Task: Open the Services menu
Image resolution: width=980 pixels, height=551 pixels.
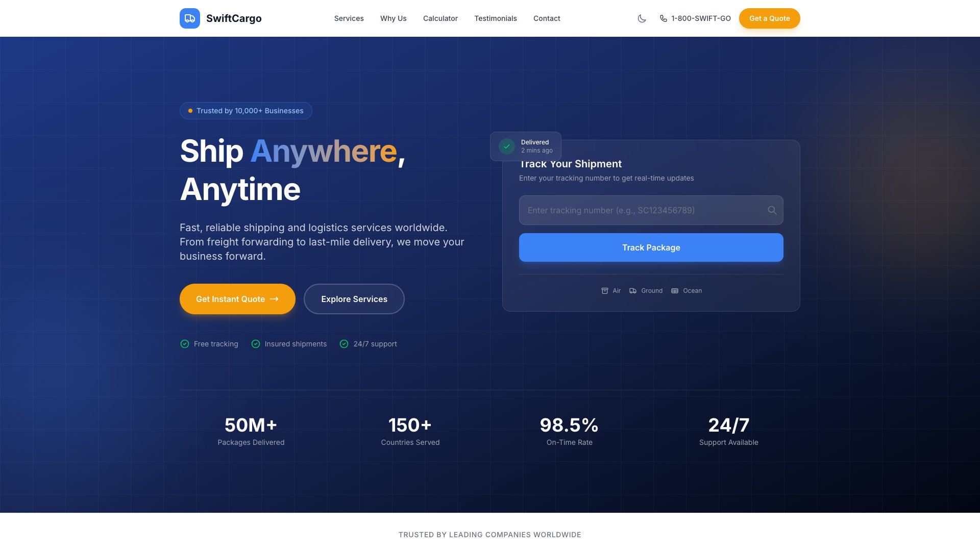Action: (x=349, y=18)
